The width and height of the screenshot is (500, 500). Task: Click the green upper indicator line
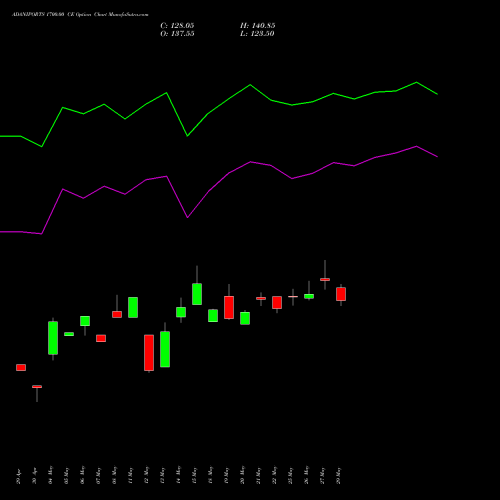[251, 86]
